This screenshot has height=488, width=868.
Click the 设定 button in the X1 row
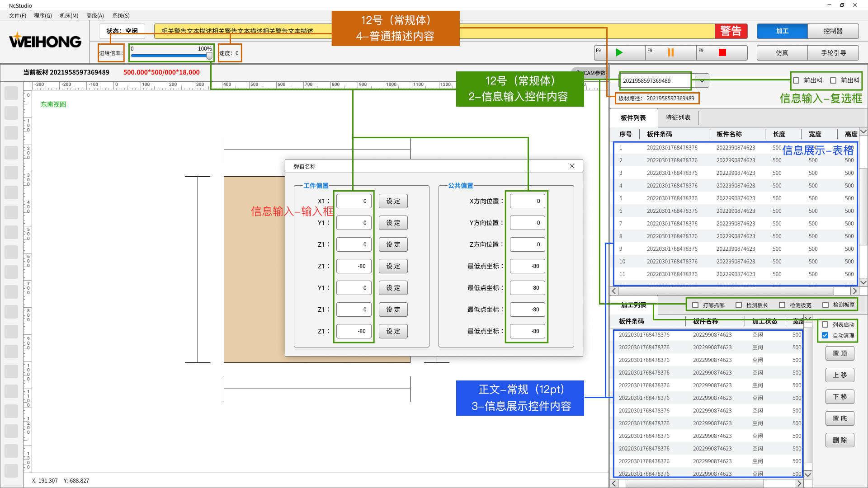(x=393, y=201)
